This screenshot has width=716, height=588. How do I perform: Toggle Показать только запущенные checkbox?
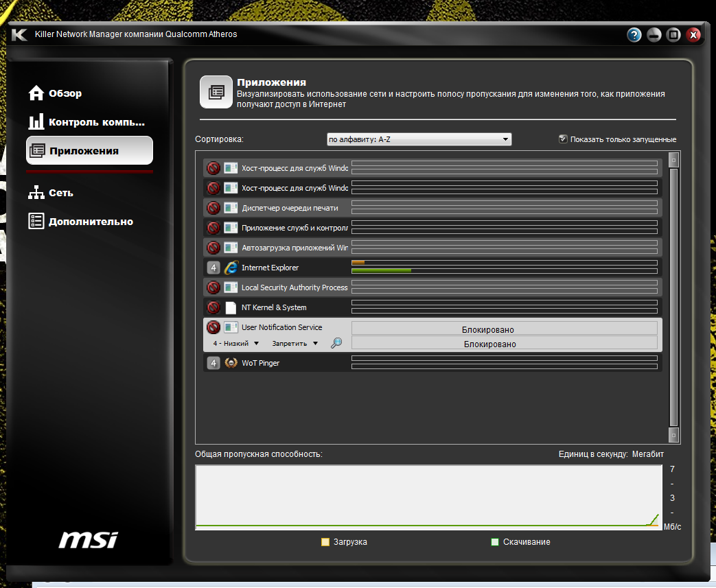(563, 139)
